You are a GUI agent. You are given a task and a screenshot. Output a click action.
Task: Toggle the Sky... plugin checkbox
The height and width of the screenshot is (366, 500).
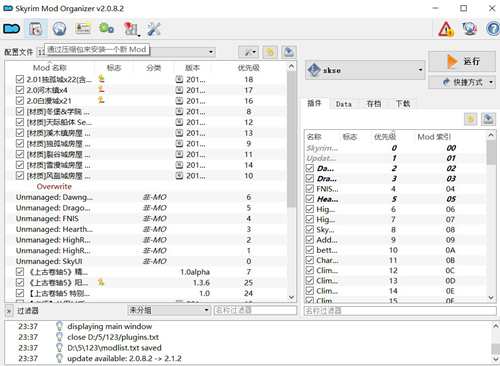tap(310, 230)
